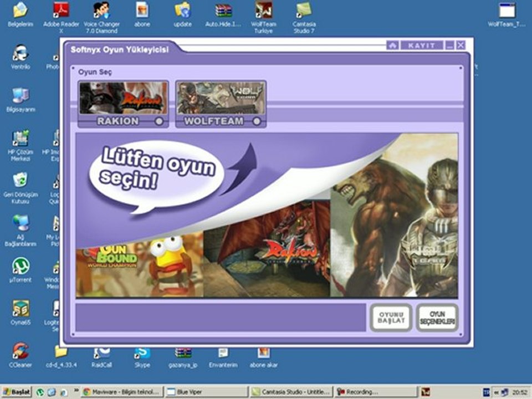Switch to Camtasia Studio taskbar item
This screenshot has width=532, height=399.
coord(291,392)
